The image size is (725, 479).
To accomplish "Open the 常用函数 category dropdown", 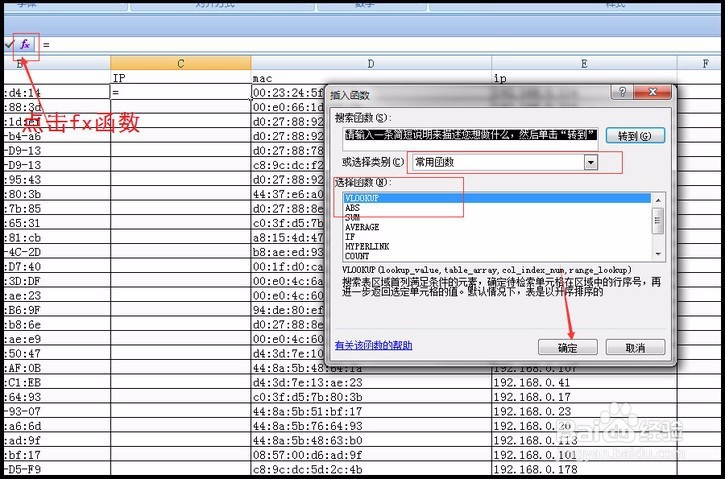I will (x=591, y=162).
